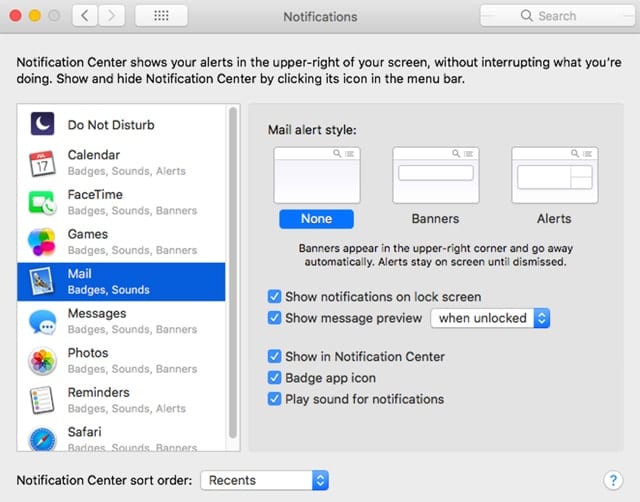Click the show all preferences grid button

coord(160,16)
